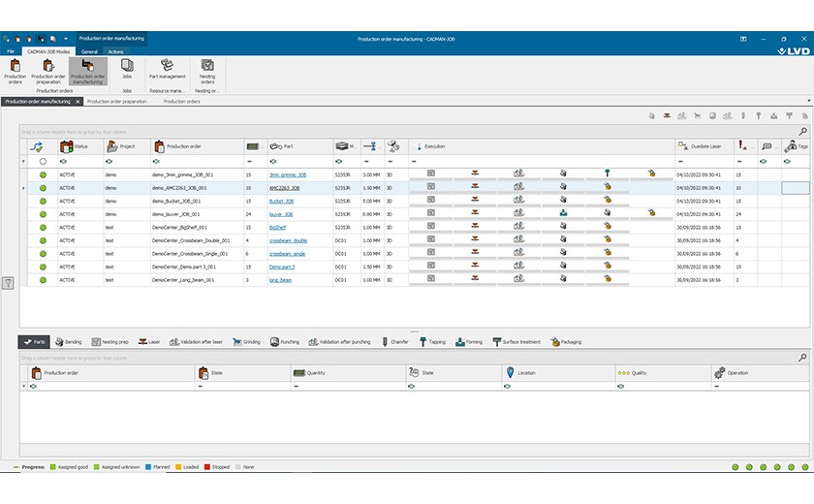
Task: Click laser step icon in demo_Bucket row
Action: 475,200
